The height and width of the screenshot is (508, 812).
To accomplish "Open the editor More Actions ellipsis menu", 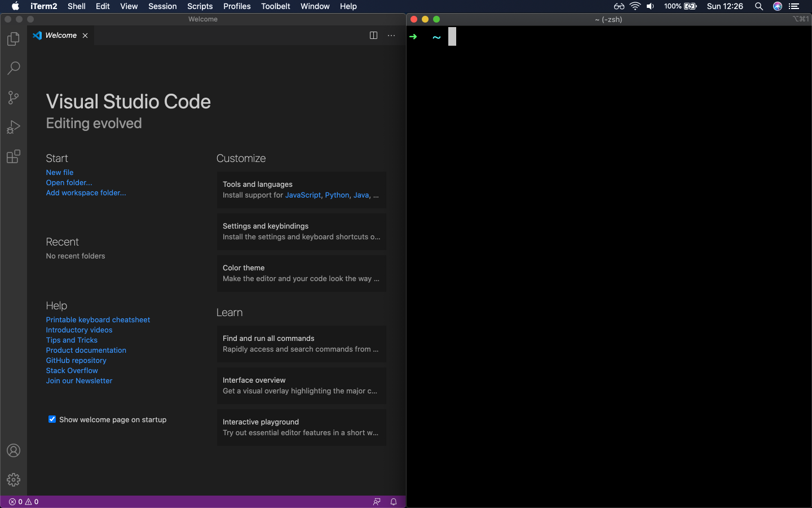I will point(391,36).
